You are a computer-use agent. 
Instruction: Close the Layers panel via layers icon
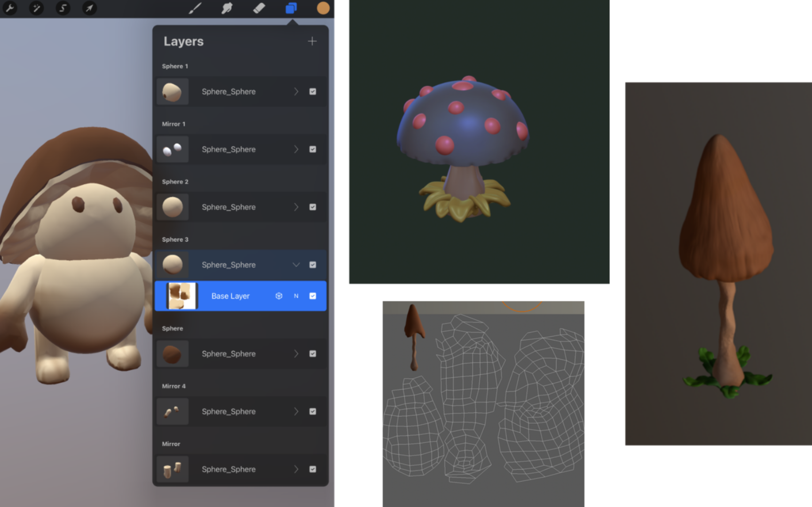[291, 8]
